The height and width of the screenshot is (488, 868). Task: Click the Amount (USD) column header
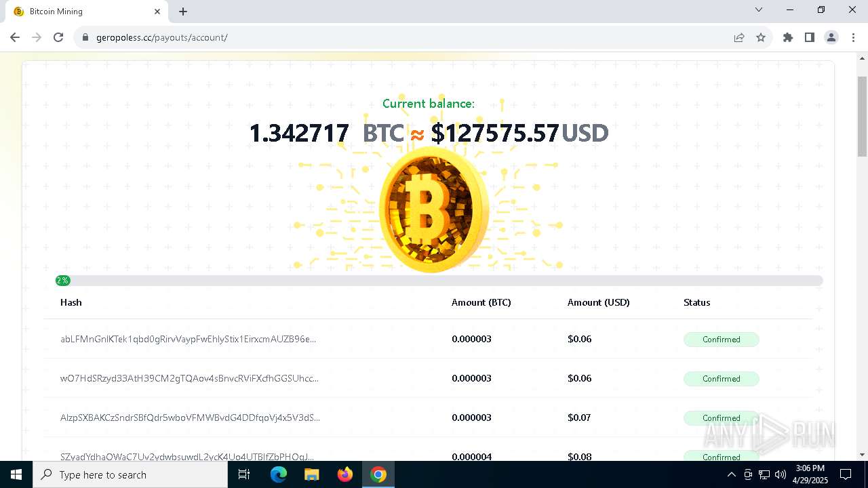[599, 302]
